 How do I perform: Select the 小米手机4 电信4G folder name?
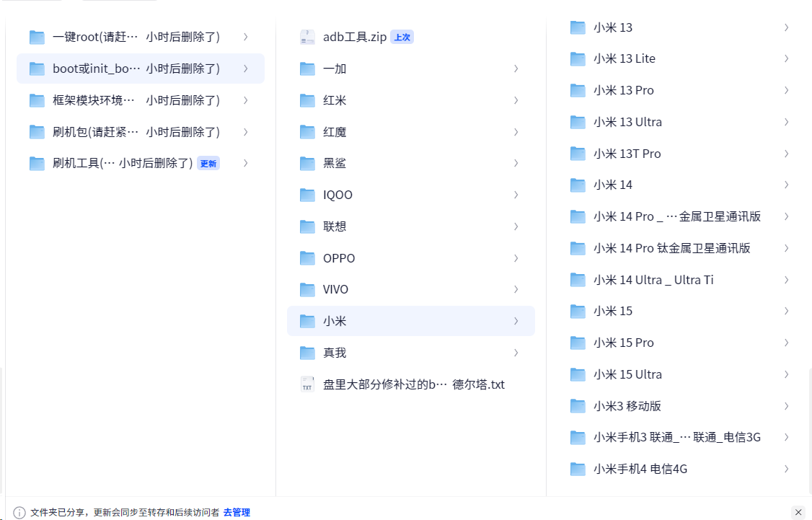[x=640, y=469]
